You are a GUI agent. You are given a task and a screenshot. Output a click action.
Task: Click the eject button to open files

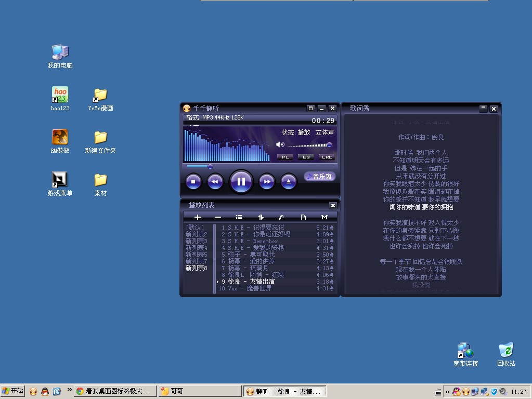[x=289, y=182]
